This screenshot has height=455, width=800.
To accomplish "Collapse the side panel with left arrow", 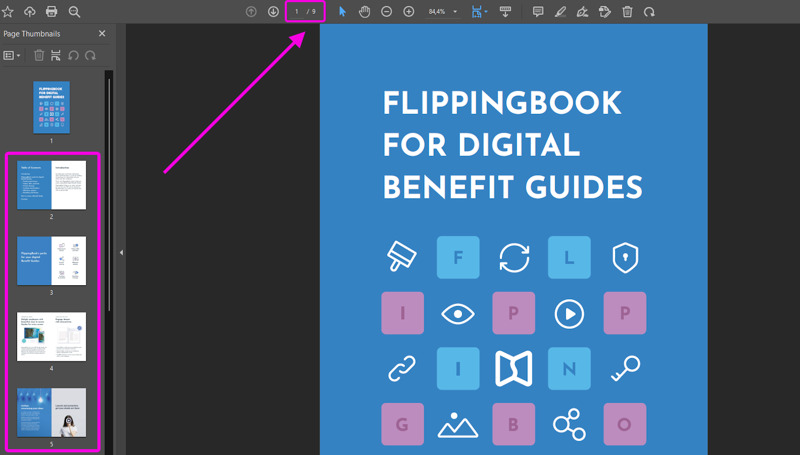I will pyautogui.click(x=121, y=252).
